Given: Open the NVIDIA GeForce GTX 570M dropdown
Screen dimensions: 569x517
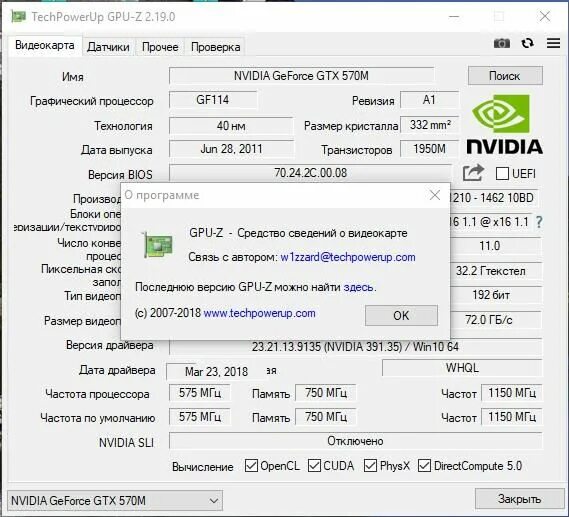Looking at the screenshot, I should coord(115,501).
